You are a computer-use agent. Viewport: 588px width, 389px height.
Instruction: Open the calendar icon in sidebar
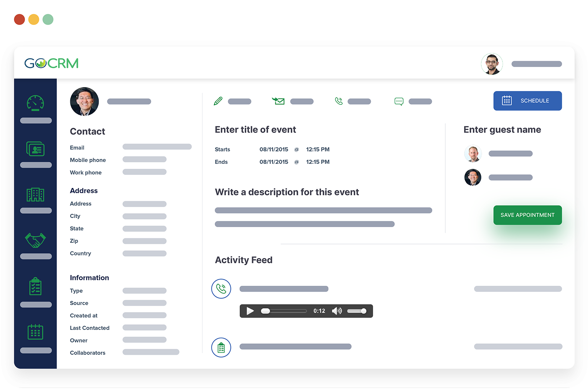(x=35, y=332)
